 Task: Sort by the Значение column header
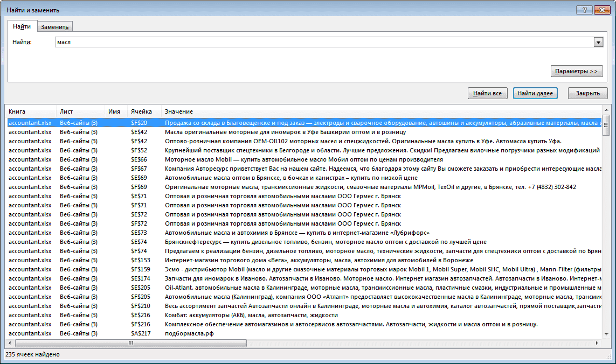point(381,111)
